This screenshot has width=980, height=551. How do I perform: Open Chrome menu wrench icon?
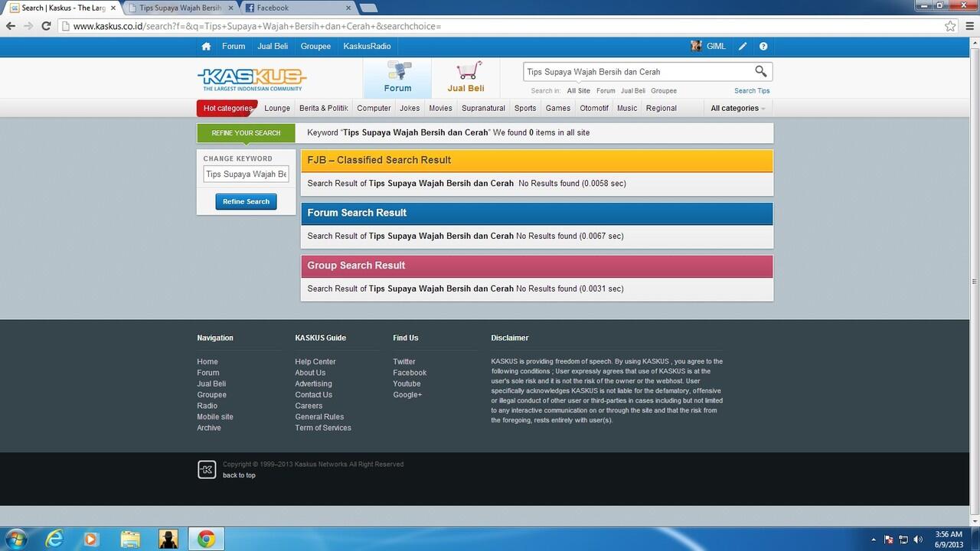pos(969,26)
